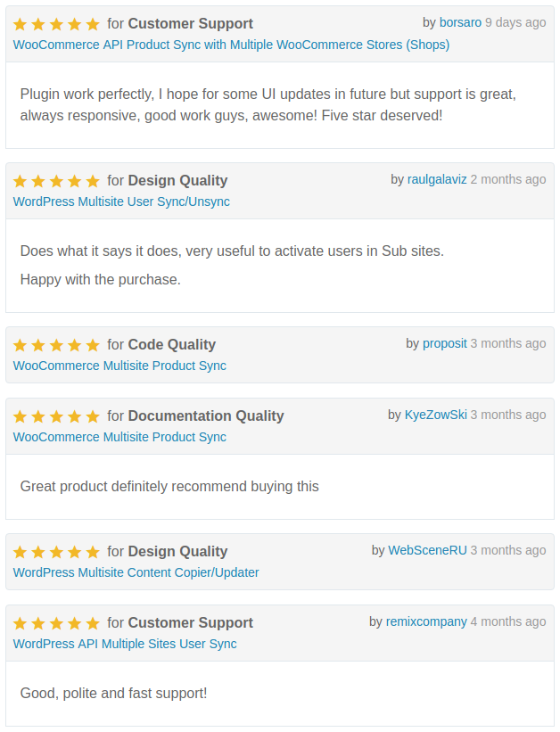The image size is (560, 732).
Task: Open WooCommerce API Product Sync with Multiple Stores
Action: coord(231,45)
